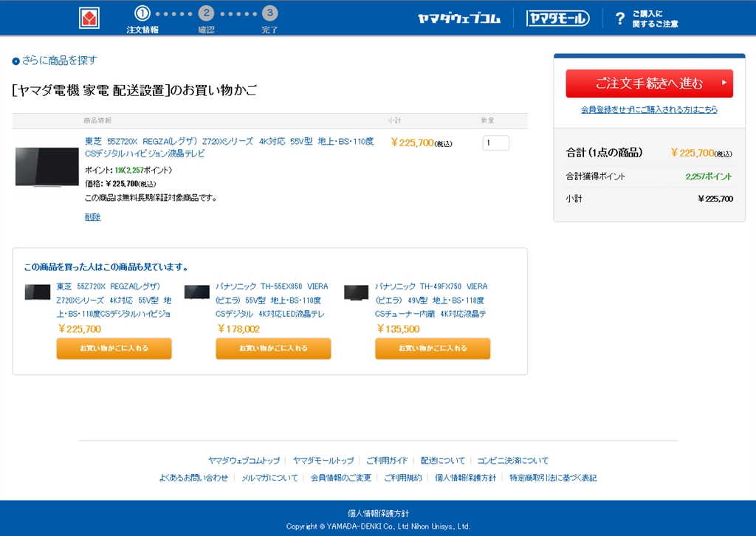Open さらに商品を探す link
This screenshot has height=536, width=756.
click(59, 61)
